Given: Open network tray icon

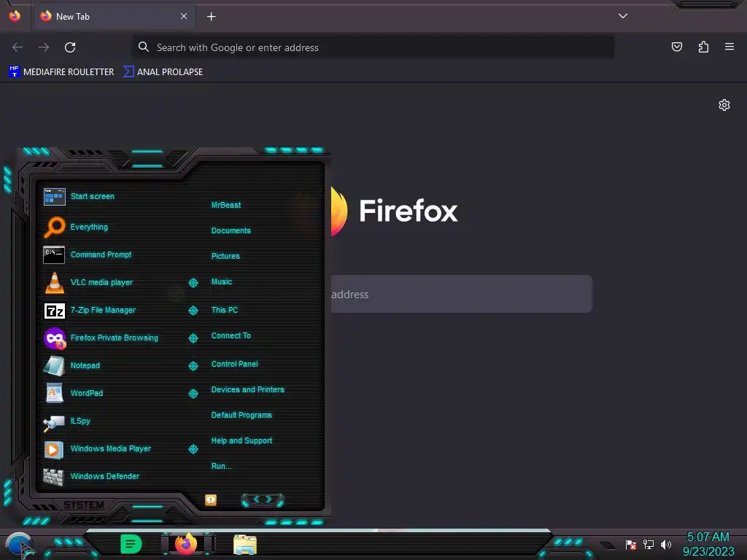Looking at the screenshot, I should click(649, 544).
